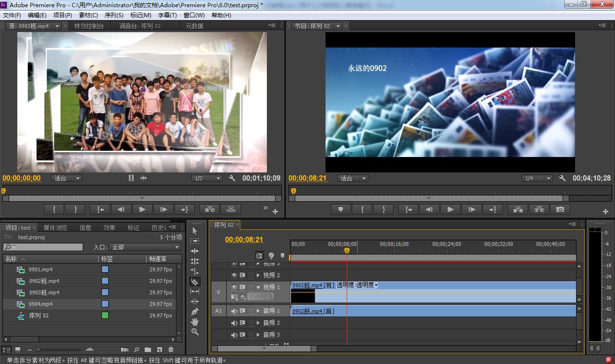Choose the Hand tool
Image resolution: width=615 pixels, height=364 pixels.
pyautogui.click(x=195, y=322)
